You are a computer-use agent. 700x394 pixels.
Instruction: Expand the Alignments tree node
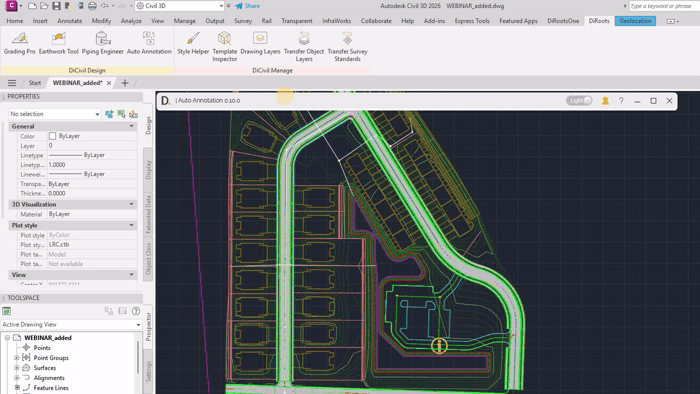click(x=17, y=378)
